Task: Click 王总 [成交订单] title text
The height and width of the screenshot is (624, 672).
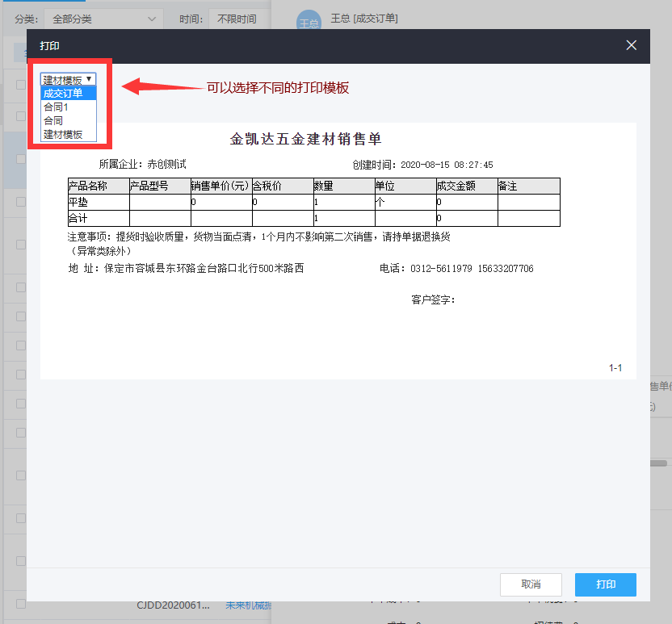Action: point(364,19)
